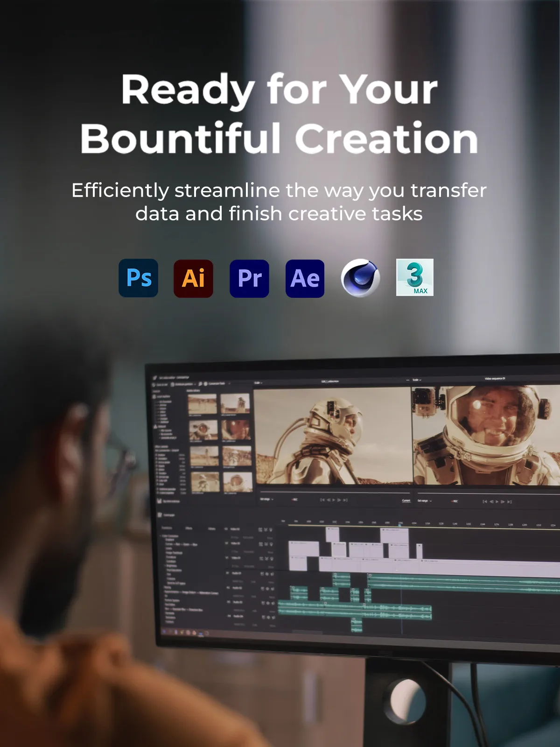Click the Current button under source viewer

(x=406, y=500)
